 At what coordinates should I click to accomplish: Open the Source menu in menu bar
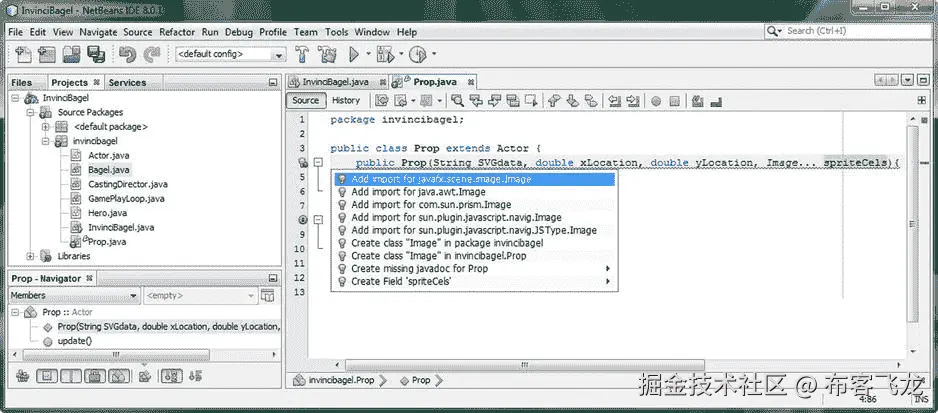138,32
